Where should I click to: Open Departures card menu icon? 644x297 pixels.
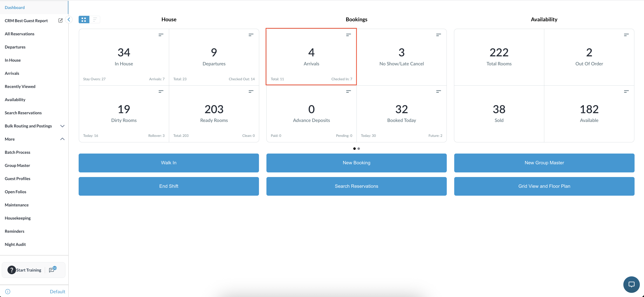click(251, 35)
